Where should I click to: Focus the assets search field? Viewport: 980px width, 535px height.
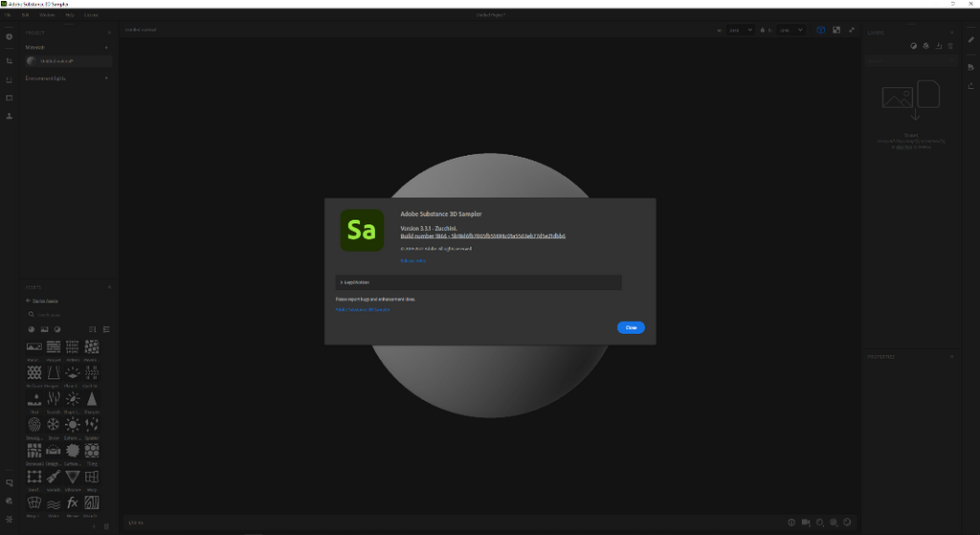point(69,314)
